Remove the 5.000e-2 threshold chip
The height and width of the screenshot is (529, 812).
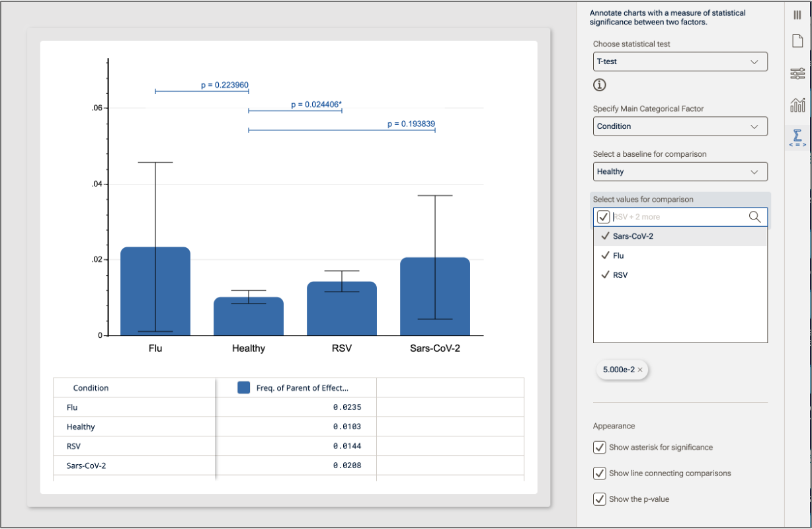(640, 370)
